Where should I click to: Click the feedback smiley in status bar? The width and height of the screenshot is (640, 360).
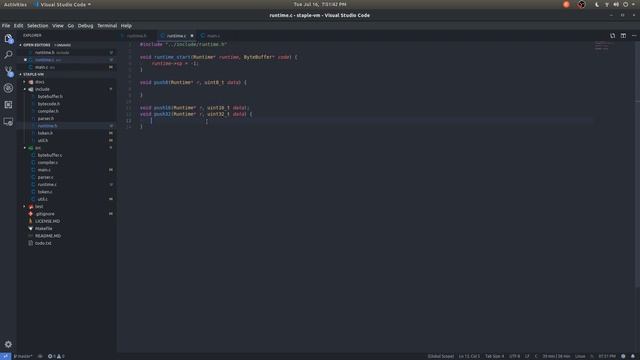coord(623,356)
